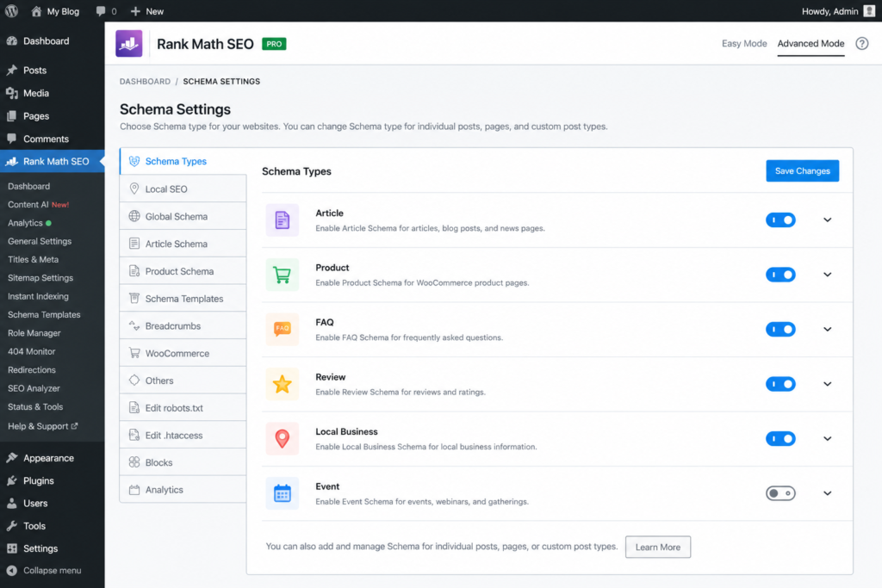Click the Users person icon in sidebar
Viewport: 882px width, 588px height.
pos(12,503)
